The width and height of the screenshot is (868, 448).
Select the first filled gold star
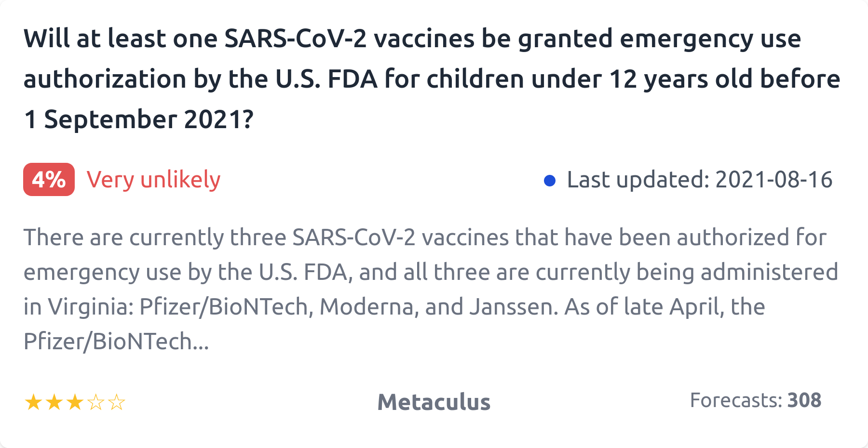[x=33, y=402]
